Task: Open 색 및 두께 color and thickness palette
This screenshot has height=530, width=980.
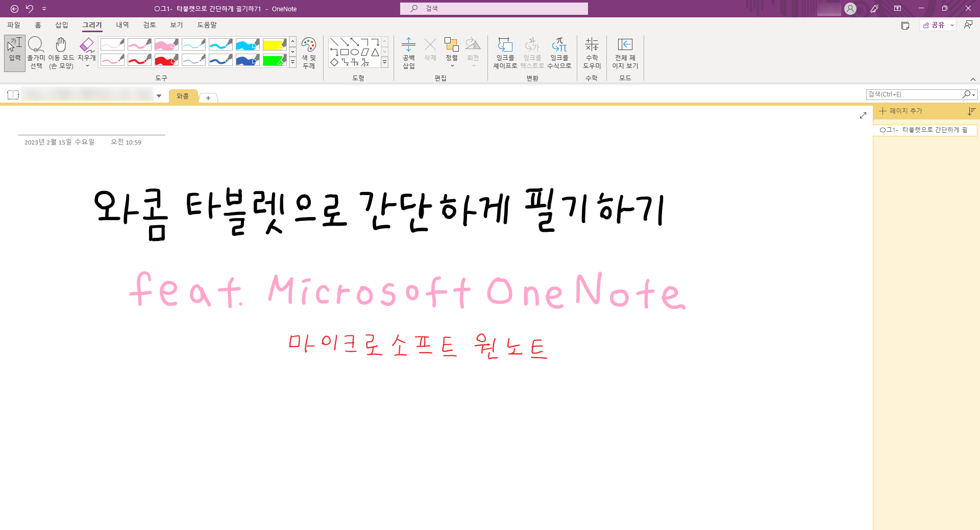Action: [x=309, y=53]
